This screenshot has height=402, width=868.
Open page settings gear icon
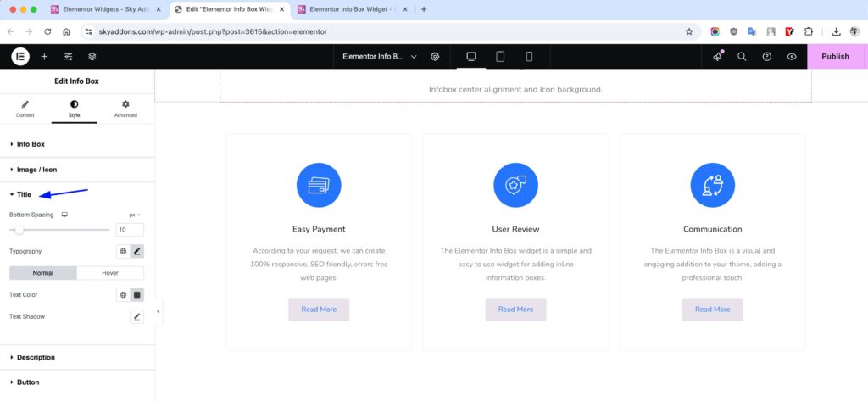point(435,57)
